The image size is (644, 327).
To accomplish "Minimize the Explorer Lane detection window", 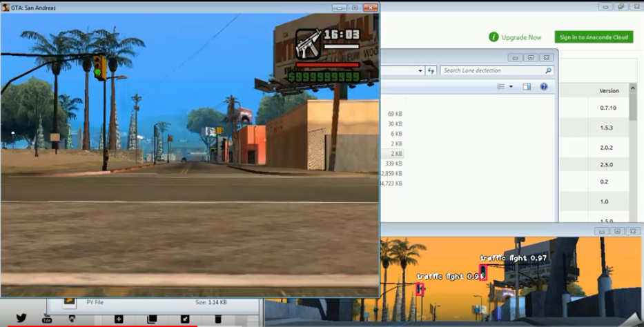I will (515, 57).
